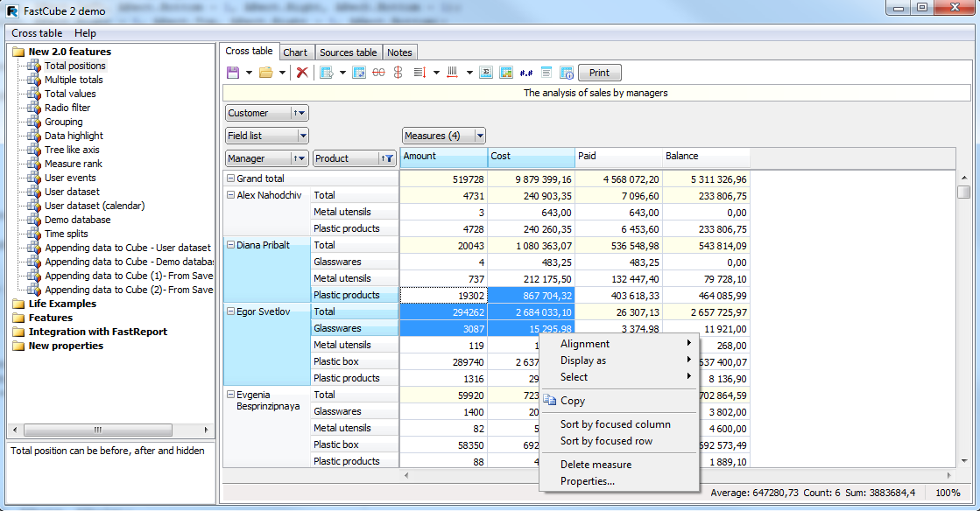
Task: Click the Print button
Action: pos(599,73)
